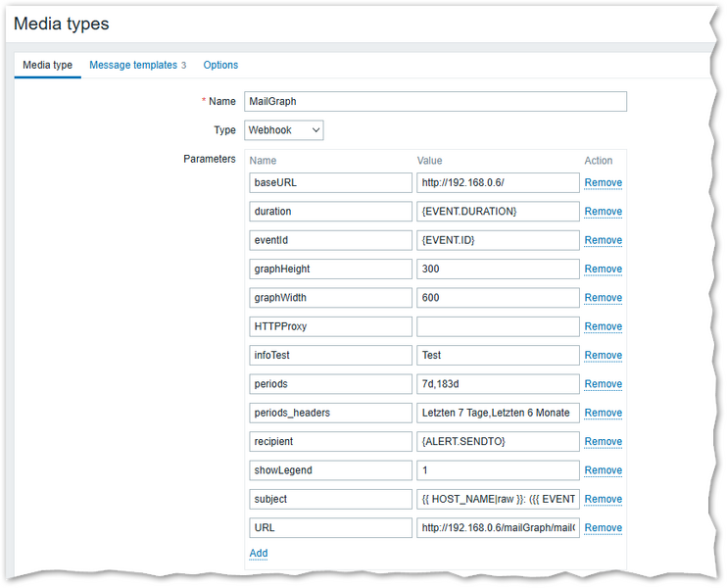Remove the showLegend parameter
Image resolution: width=727 pixels, height=588 pixels.
click(603, 470)
